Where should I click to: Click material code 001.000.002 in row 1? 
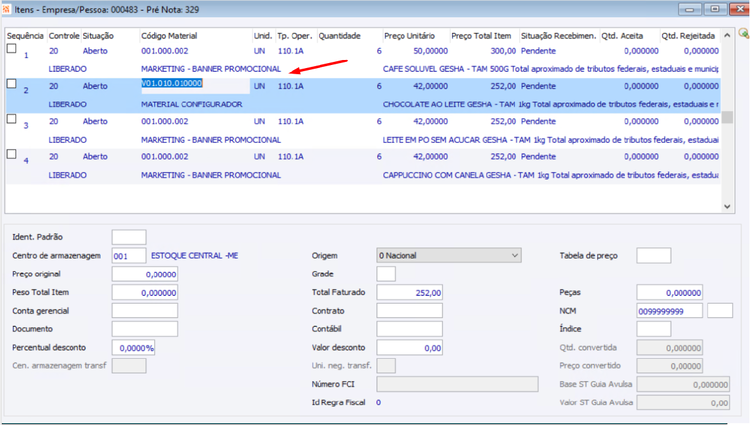(165, 51)
